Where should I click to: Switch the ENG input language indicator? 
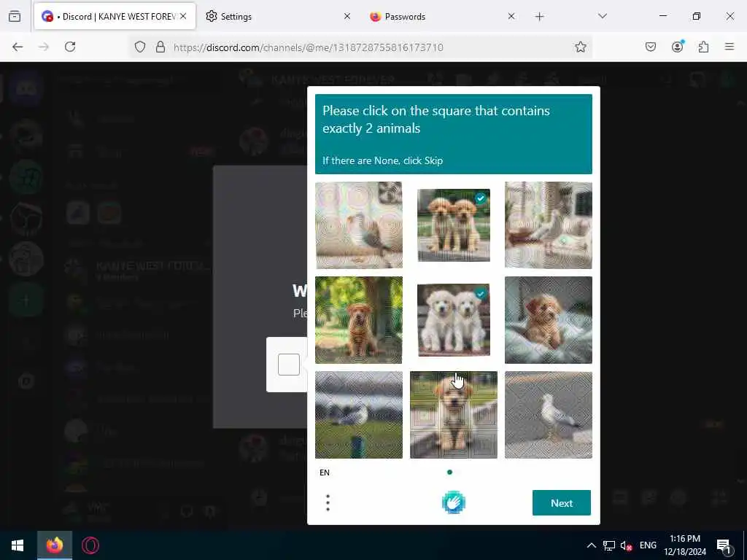pos(648,545)
